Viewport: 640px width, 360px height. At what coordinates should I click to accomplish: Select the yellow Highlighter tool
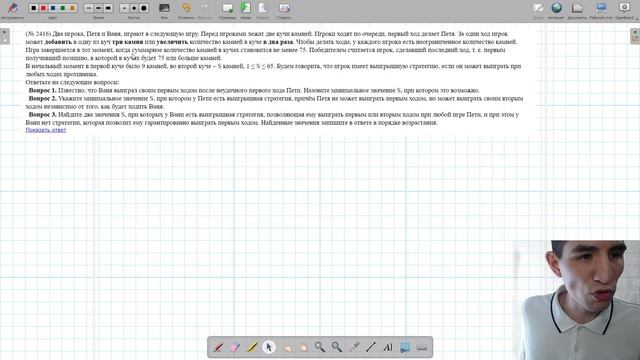[x=252, y=347]
